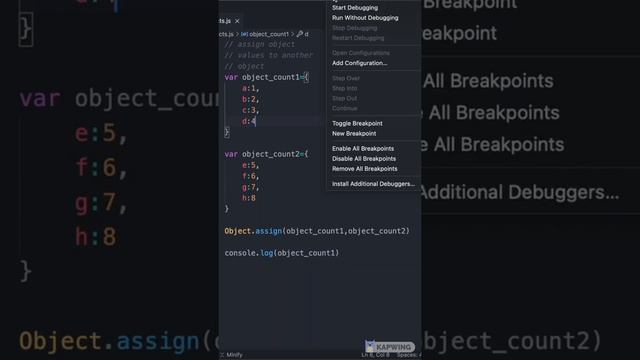Select Open Configurations menu entry
Screen dimensions: 640x360
click(x=360, y=53)
